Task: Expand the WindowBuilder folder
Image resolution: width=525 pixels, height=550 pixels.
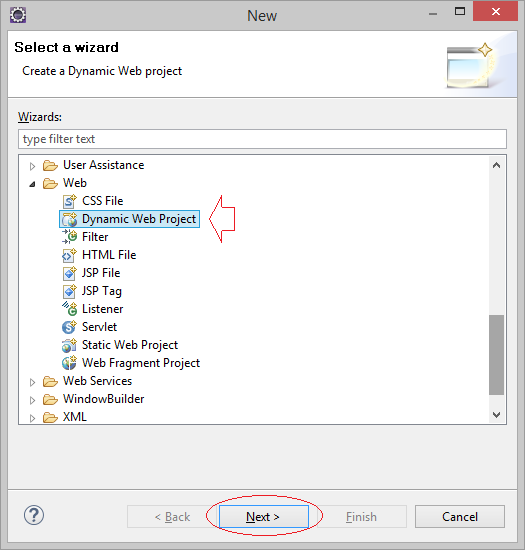Action: coord(32,400)
